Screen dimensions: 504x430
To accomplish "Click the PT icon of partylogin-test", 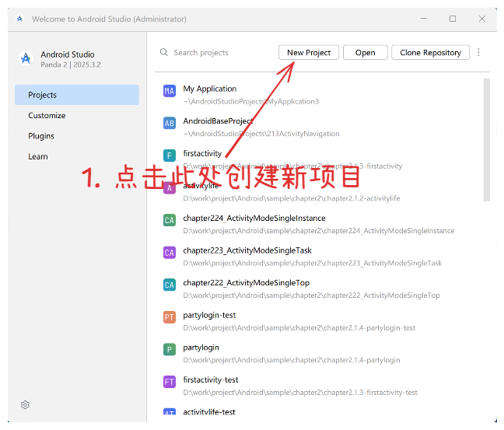I will tap(170, 317).
